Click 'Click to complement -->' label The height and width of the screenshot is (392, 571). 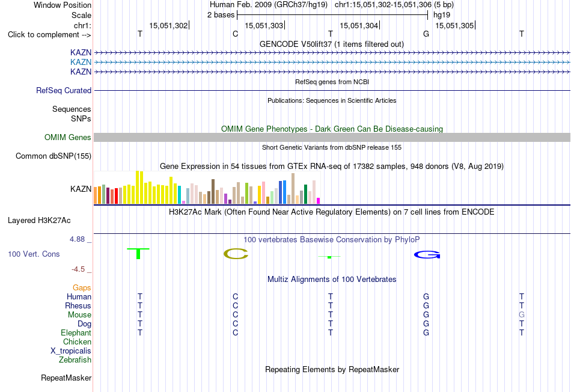coord(49,35)
